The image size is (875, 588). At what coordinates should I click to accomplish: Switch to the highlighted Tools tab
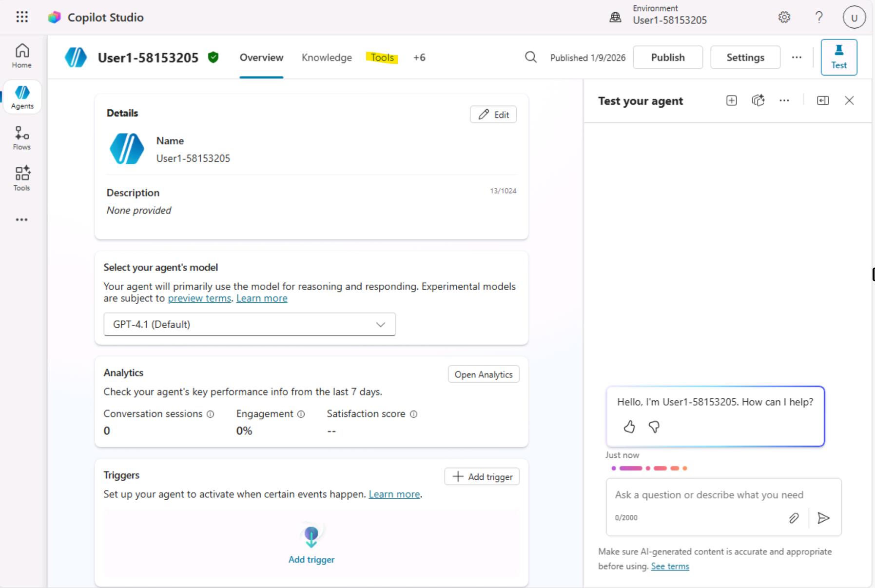(382, 58)
